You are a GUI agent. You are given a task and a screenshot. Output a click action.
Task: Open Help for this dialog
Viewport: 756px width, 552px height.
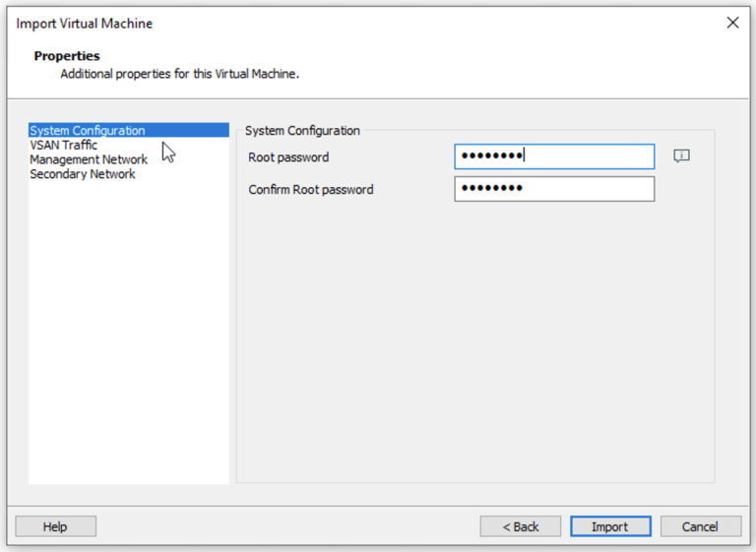click(x=55, y=526)
